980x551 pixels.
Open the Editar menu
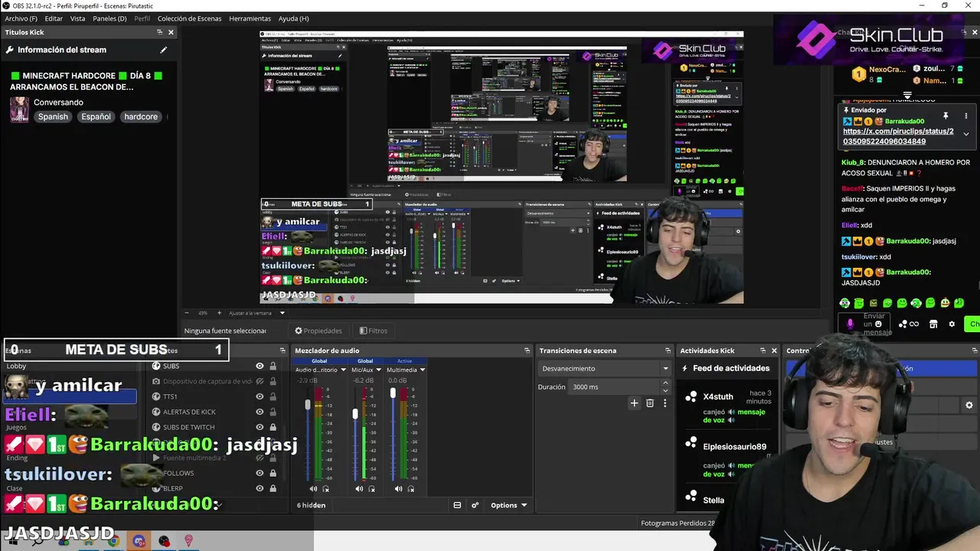[54, 18]
